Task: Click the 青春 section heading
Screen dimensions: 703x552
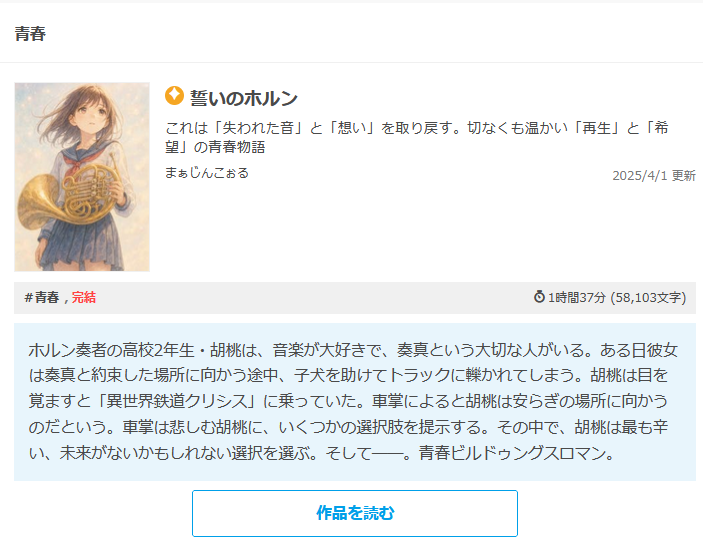Action: (x=30, y=34)
